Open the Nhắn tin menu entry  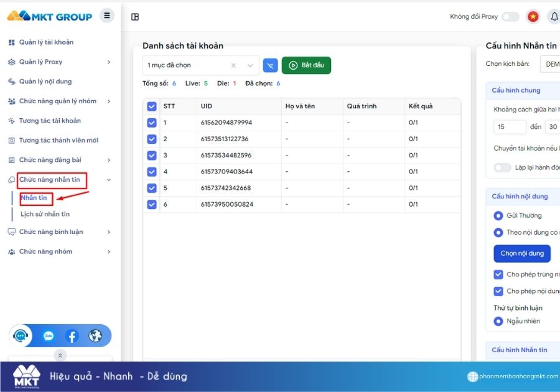(x=34, y=198)
